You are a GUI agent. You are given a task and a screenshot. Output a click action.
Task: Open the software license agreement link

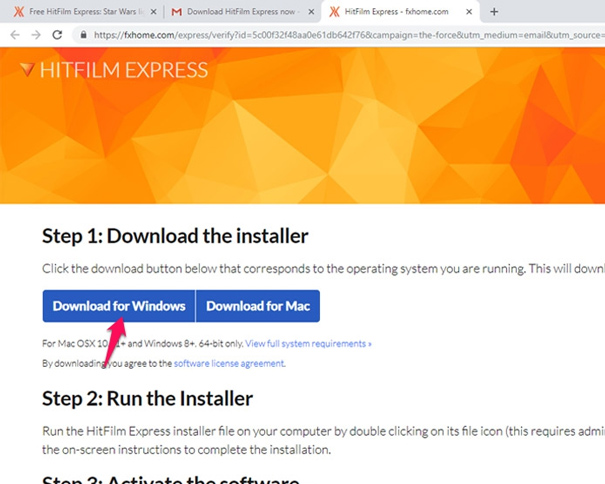pyautogui.click(x=229, y=363)
